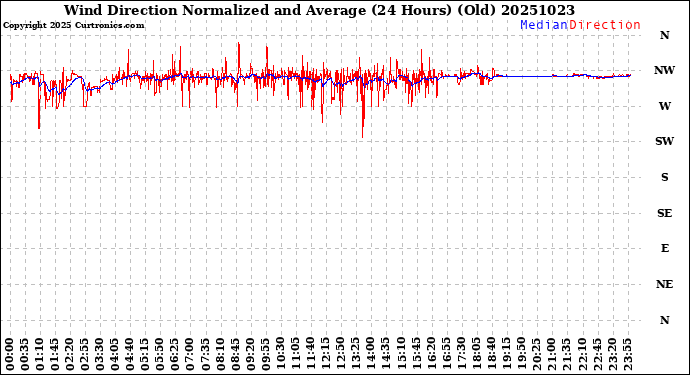Viewport: 690px width, 375px height.
Task: Click the 03:30 time label
Action: click(x=100, y=354)
